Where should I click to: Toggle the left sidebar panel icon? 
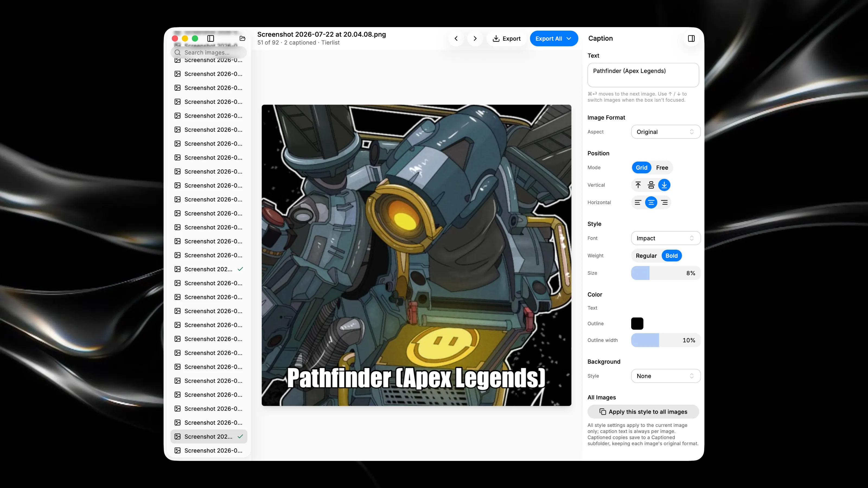coord(210,38)
